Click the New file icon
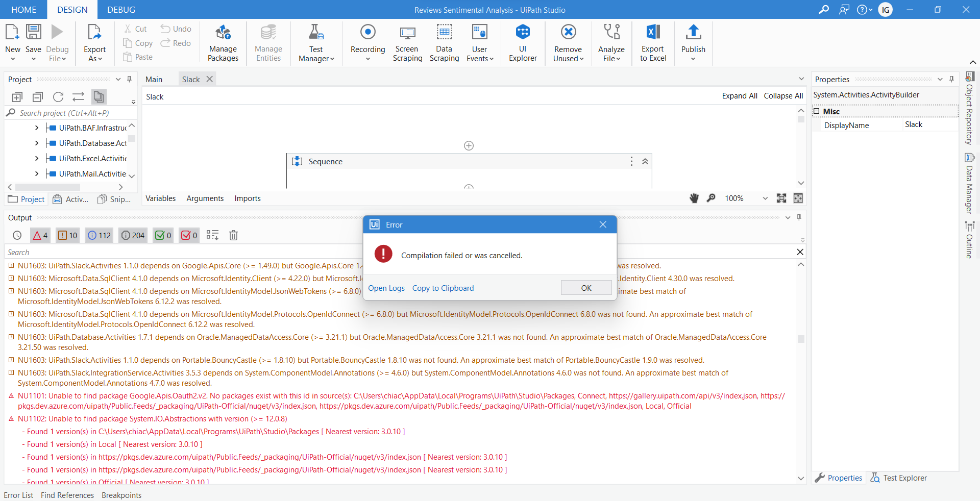This screenshot has height=501, width=980. tap(12, 33)
